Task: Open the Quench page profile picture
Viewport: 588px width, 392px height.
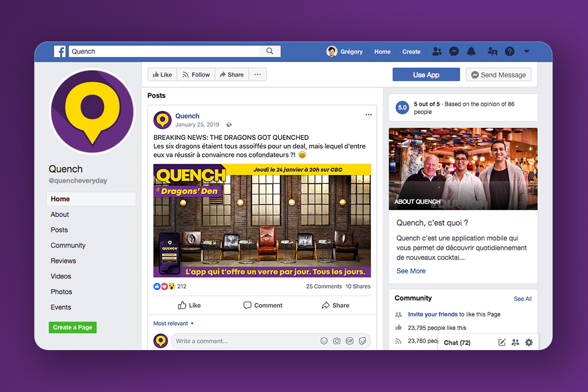Action: (x=92, y=112)
